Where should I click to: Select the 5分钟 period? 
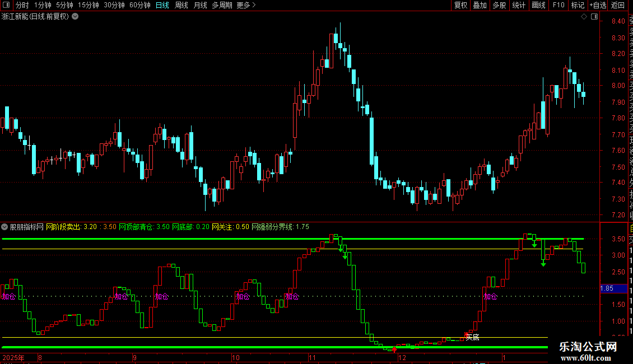(x=64, y=5)
